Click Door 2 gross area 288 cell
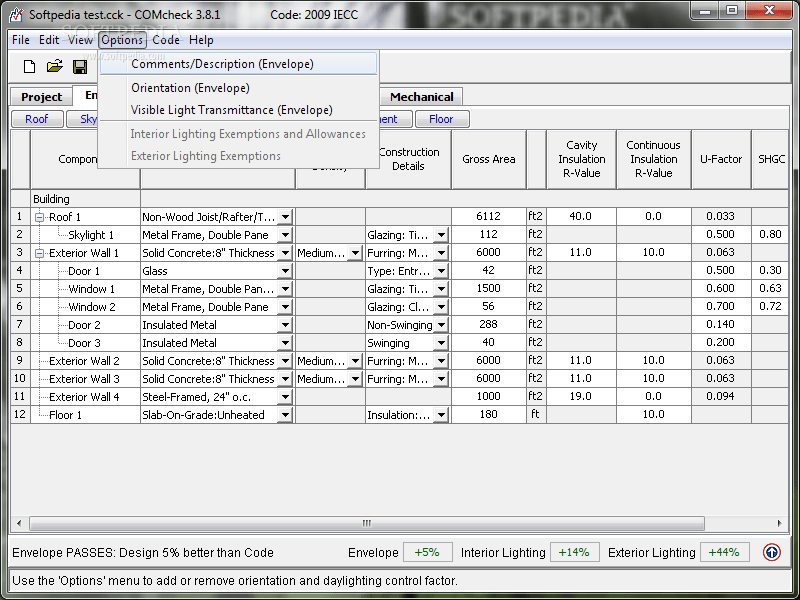The height and width of the screenshot is (600, 800). click(x=488, y=324)
